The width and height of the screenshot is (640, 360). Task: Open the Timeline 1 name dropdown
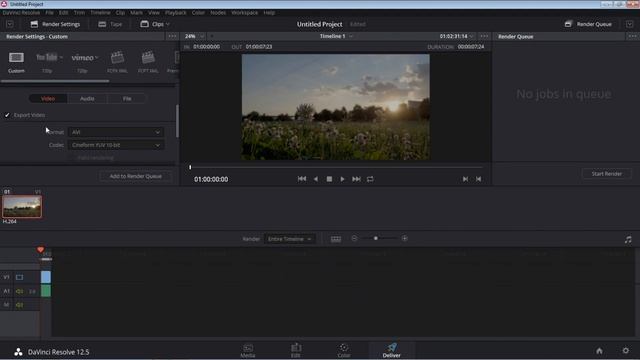pos(336,36)
